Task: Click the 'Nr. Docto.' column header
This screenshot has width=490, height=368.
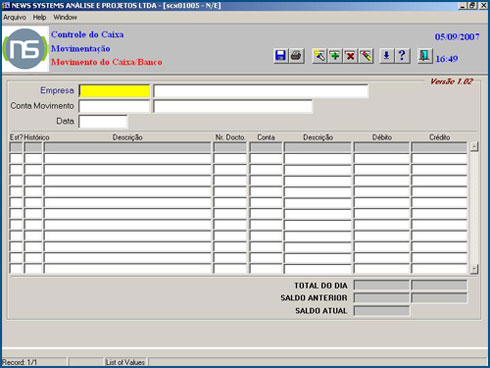Action: pos(230,137)
